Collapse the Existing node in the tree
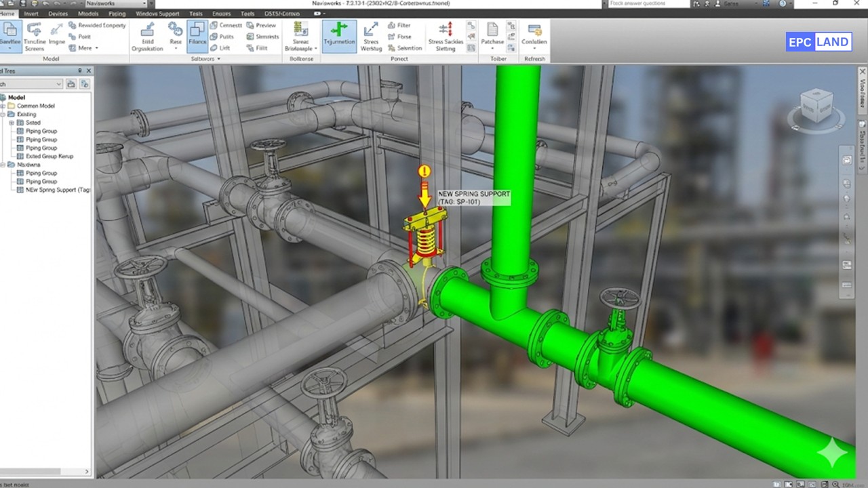The image size is (868, 488). coord(3,114)
